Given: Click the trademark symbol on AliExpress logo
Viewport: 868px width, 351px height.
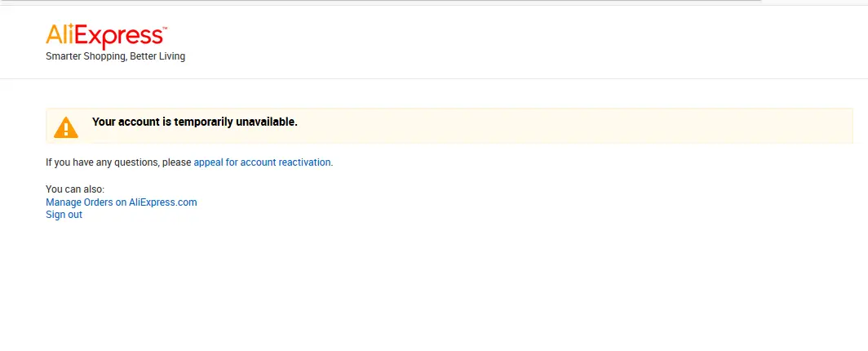Looking at the screenshot, I should [x=165, y=27].
